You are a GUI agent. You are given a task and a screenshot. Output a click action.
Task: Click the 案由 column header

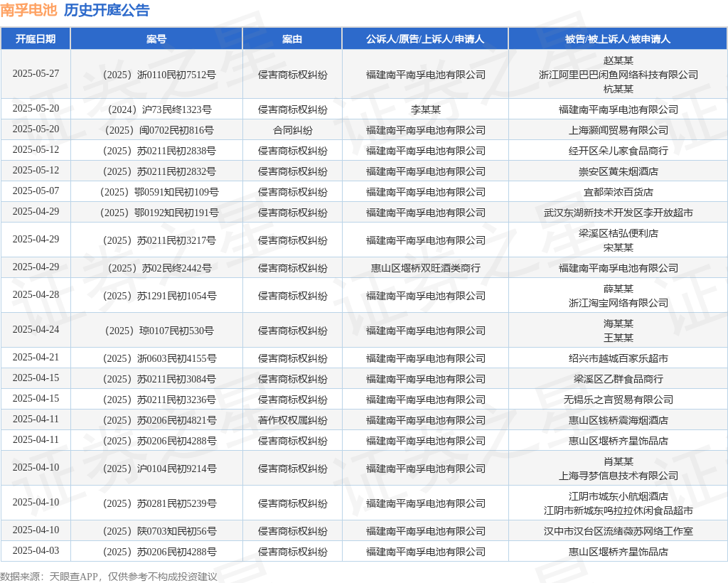pyautogui.click(x=292, y=39)
